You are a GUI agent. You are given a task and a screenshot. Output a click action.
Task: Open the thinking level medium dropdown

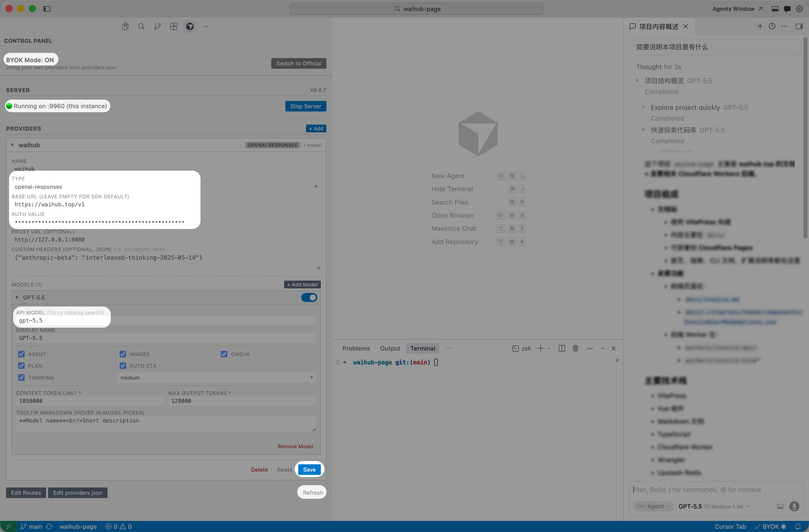[217, 378]
